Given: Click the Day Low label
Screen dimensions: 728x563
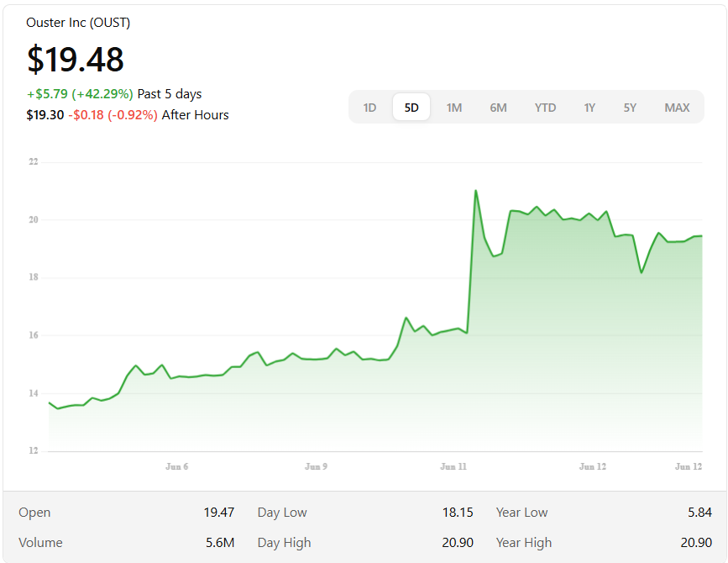Looking at the screenshot, I should coord(282,513).
